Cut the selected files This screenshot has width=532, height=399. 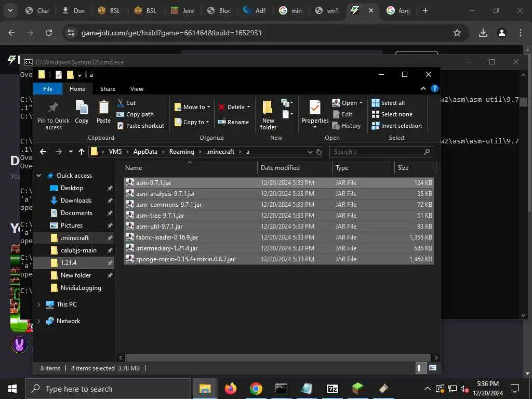point(126,103)
